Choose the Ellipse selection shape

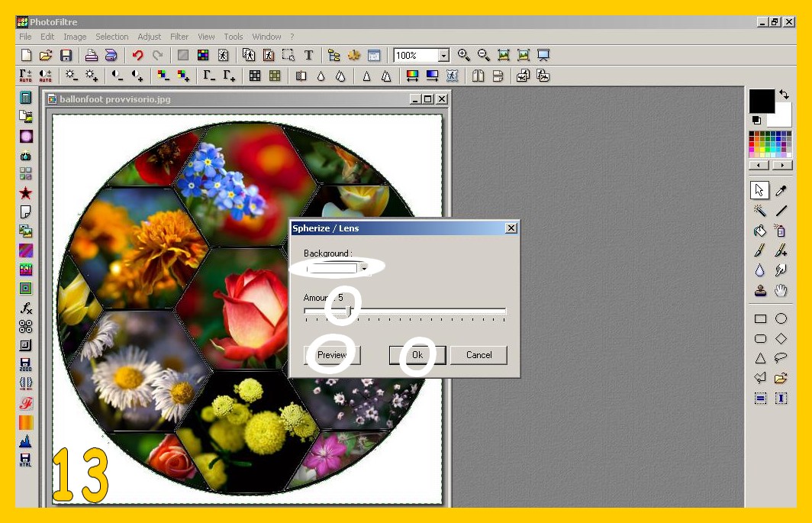pyautogui.click(x=781, y=318)
